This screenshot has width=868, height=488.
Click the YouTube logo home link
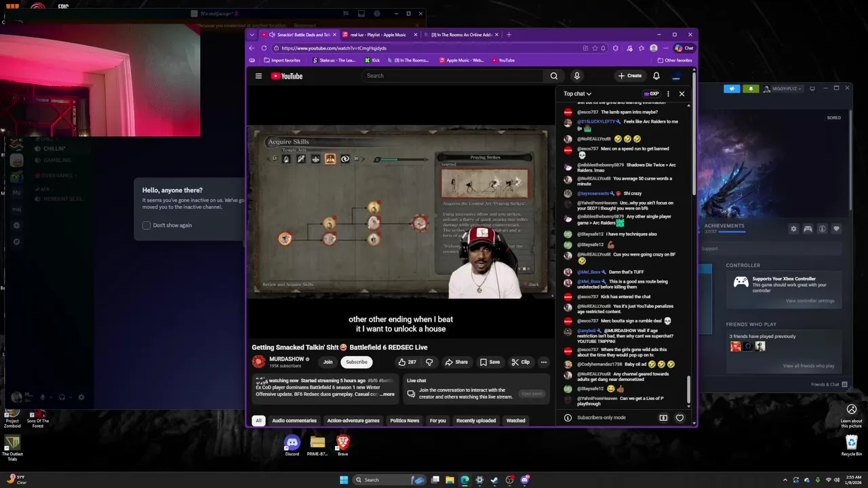pyautogui.click(x=287, y=76)
